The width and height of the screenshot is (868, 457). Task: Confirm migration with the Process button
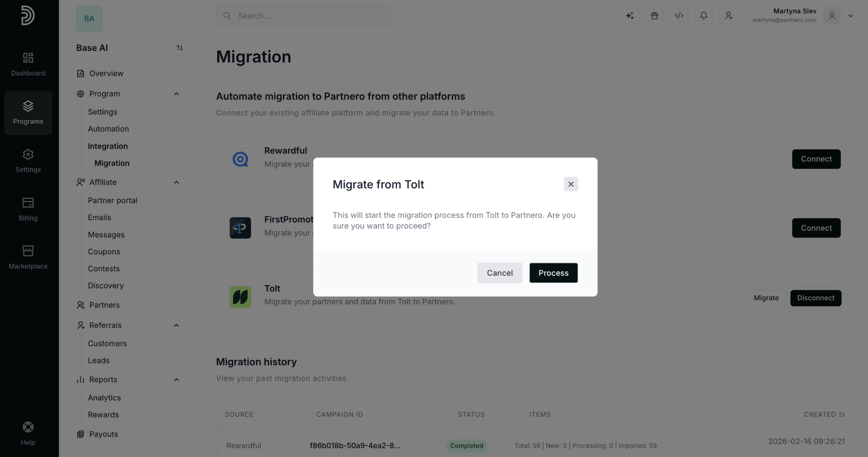554,273
